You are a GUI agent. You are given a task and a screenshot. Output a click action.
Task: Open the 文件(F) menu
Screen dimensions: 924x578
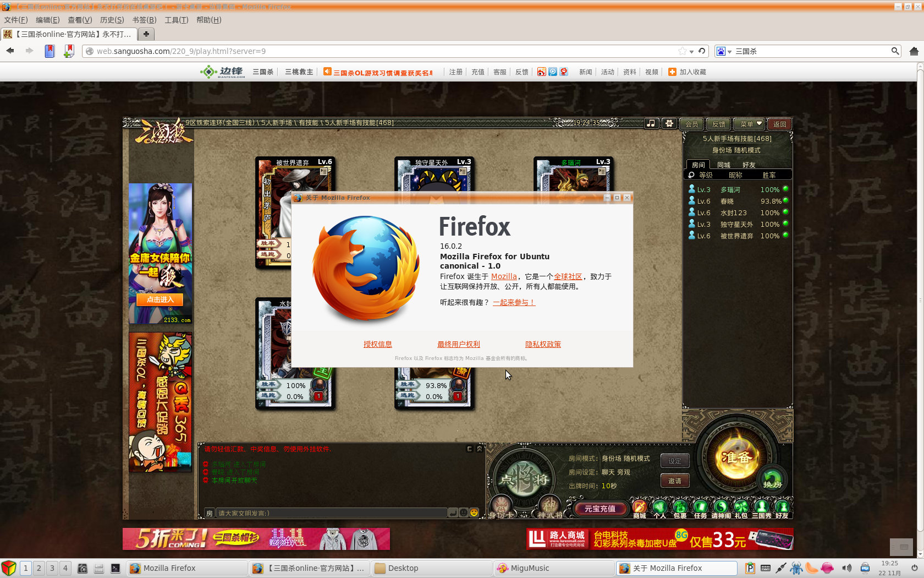click(x=16, y=20)
